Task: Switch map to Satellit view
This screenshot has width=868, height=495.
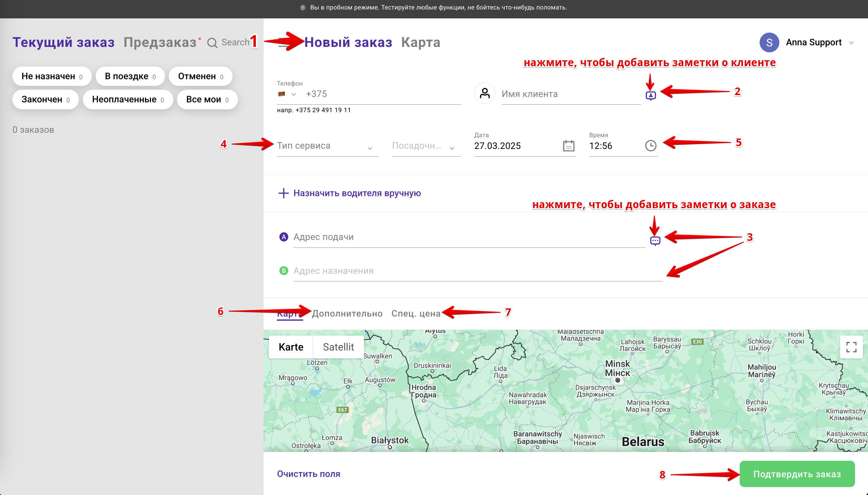Action: tap(338, 347)
